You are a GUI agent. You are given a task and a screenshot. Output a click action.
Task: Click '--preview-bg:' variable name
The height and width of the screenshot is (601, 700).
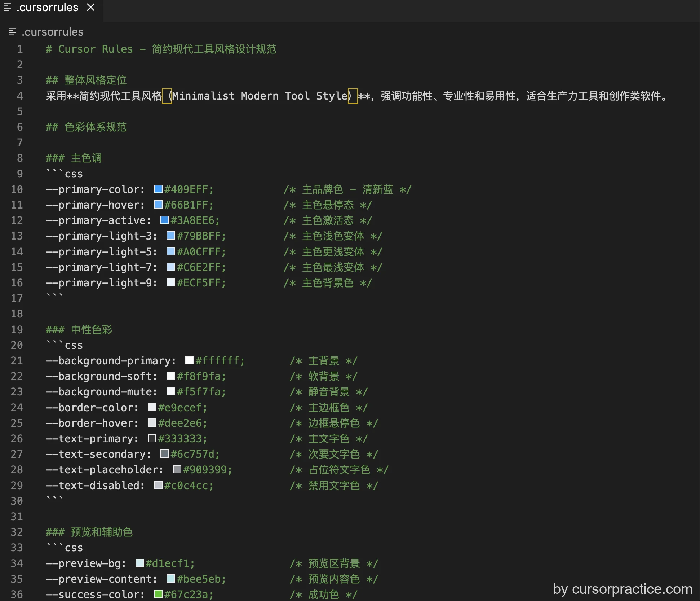(86, 563)
